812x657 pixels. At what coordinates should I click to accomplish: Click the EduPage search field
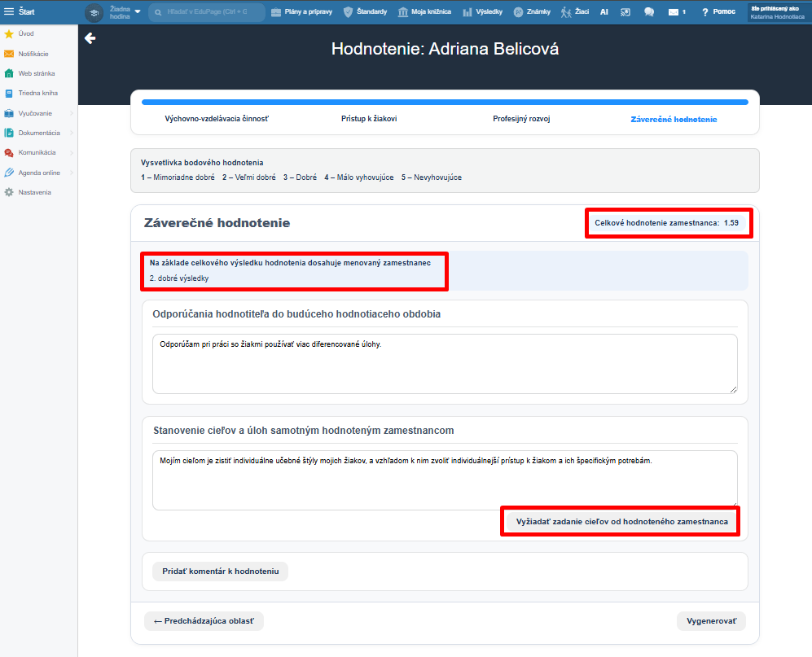click(207, 12)
